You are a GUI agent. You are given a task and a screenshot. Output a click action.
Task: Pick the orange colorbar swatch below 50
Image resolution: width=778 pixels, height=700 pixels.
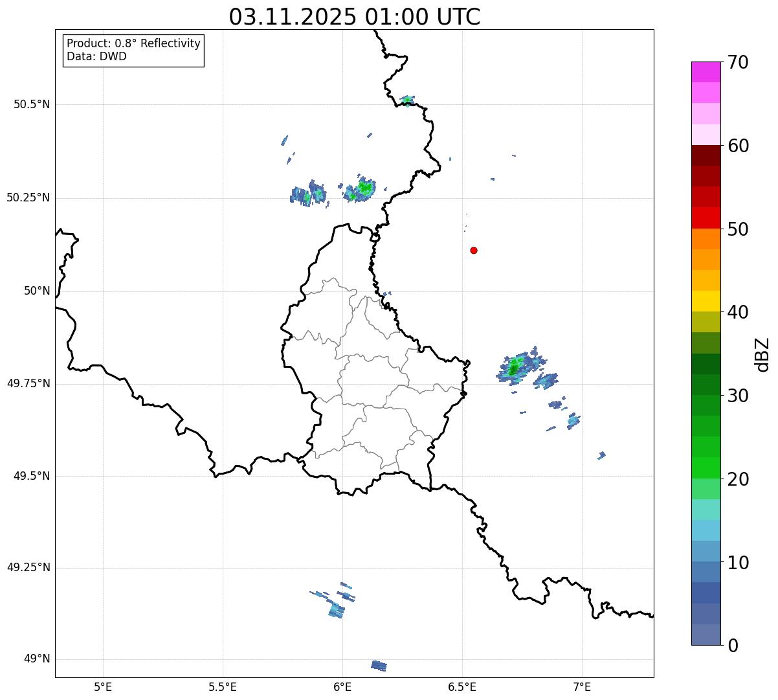706,239
